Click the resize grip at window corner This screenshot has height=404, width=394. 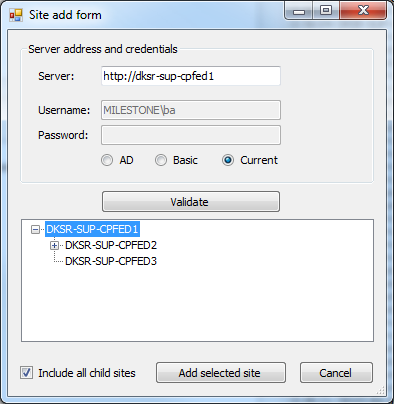[381, 390]
